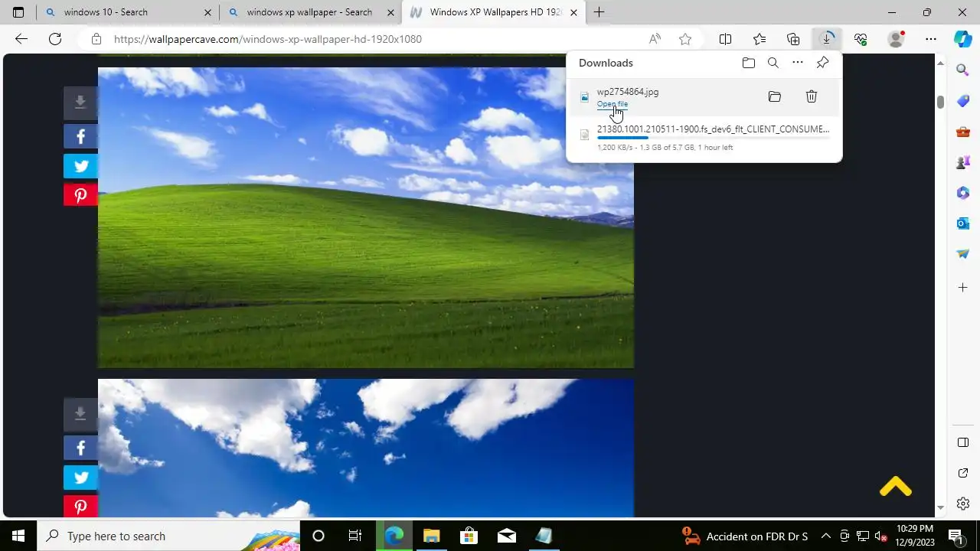Open sidebar Search icon
The image size is (980, 551).
tap(963, 70)
